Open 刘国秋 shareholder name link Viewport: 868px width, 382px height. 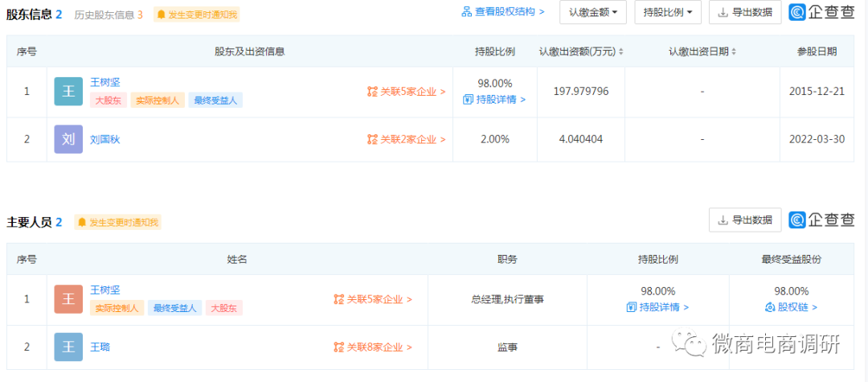click(105, 139)
